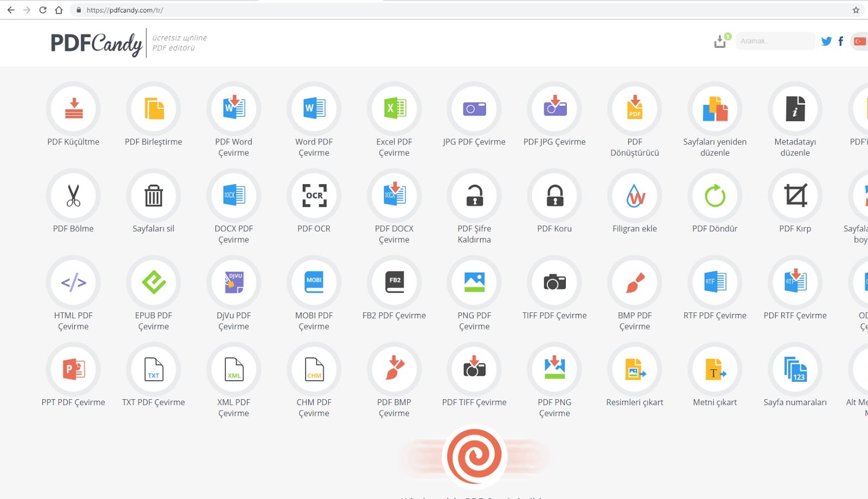
Task: Open the downloads tray icon with badge
Action: click(x=722, y=41)
